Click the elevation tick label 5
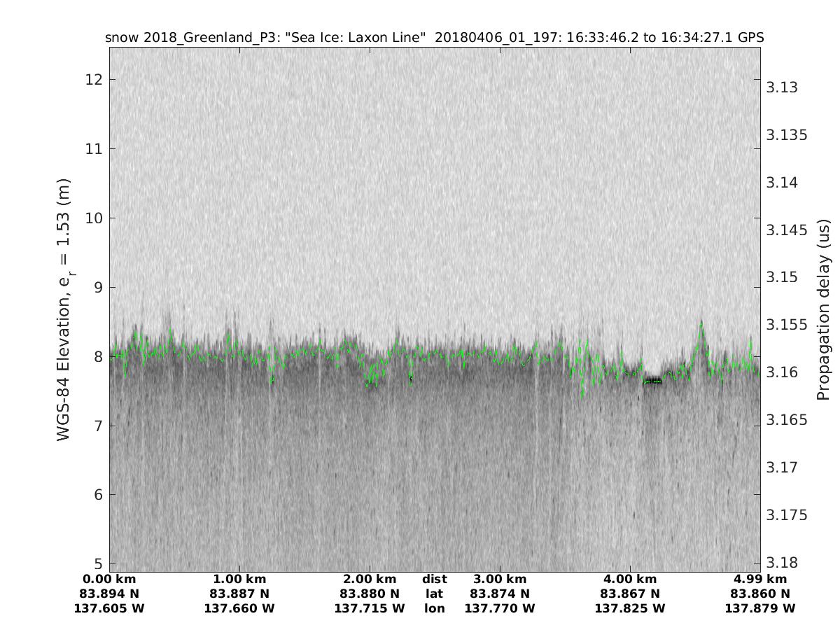Screen dimensions: 840x630 click(97, 564)
